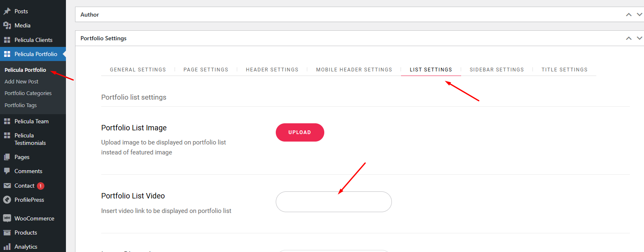Click the Pelicula Portfolio grid icon
Image resolution: width=644 pixels, height=252 pixels.
[7, 54]
